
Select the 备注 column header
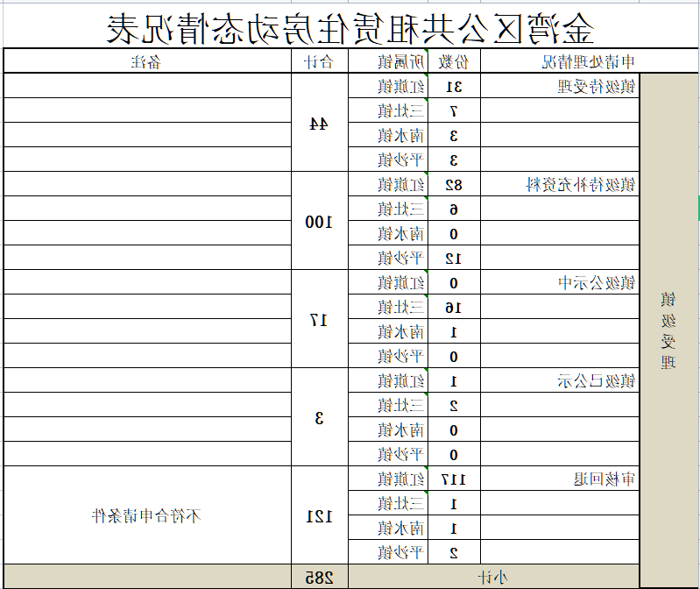point(147,60)
